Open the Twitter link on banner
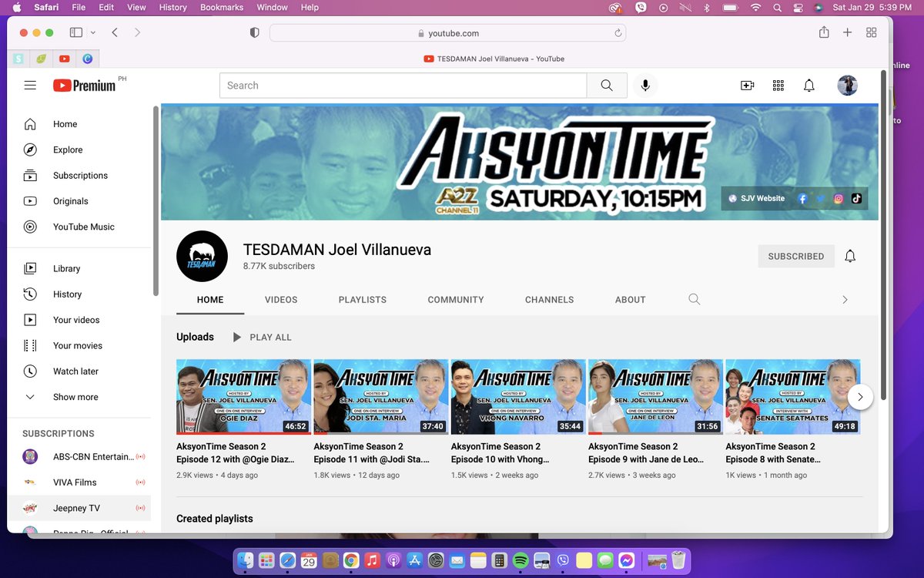 pos(820,198)
